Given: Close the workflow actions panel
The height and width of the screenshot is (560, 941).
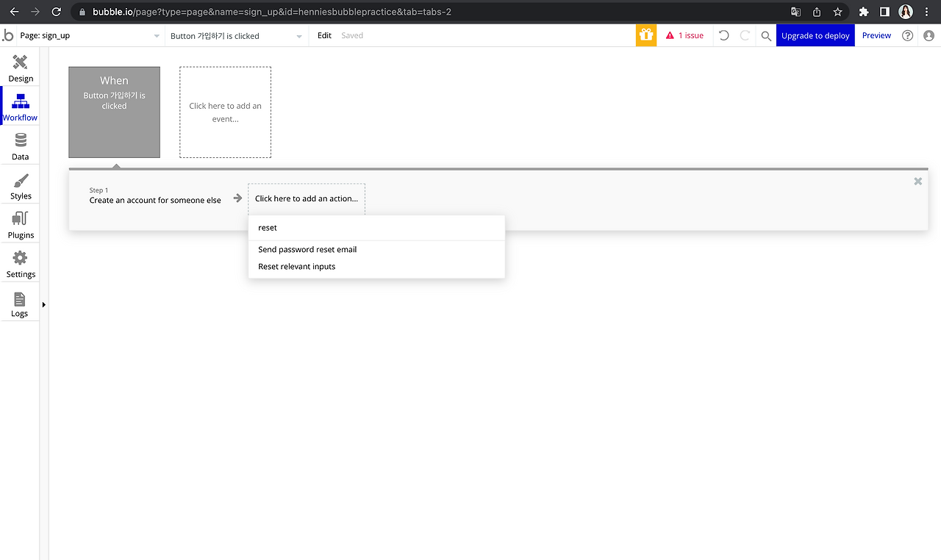Looking at the screenshot, I should [917, 182].
